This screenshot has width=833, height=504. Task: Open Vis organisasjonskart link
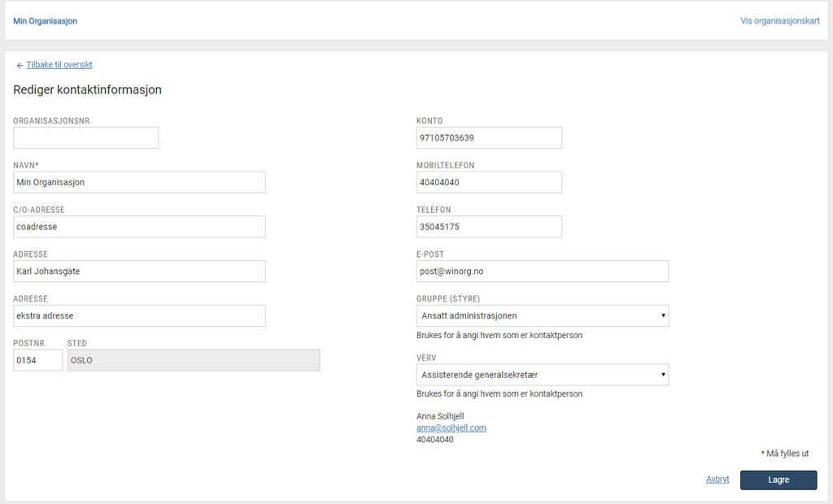(x=780, y=20)
